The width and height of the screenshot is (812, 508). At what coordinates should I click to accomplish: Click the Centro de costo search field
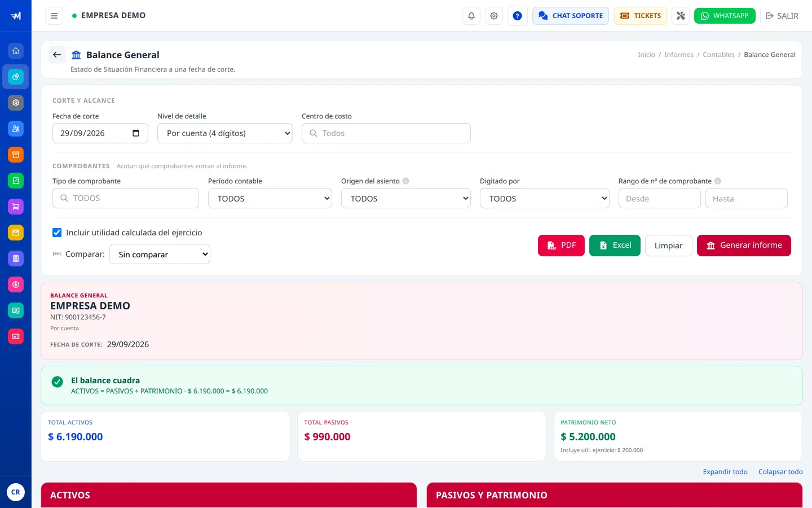pyautogui.click(x=386, y=133)
